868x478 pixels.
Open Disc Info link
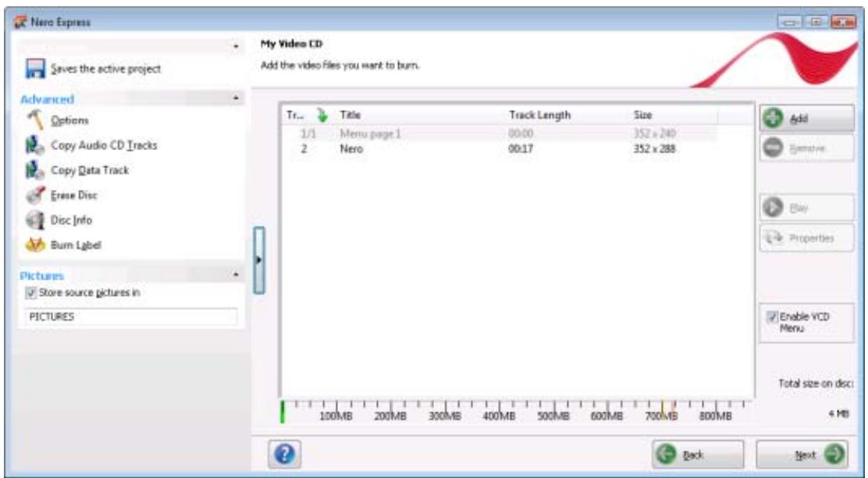coord(71,220)
